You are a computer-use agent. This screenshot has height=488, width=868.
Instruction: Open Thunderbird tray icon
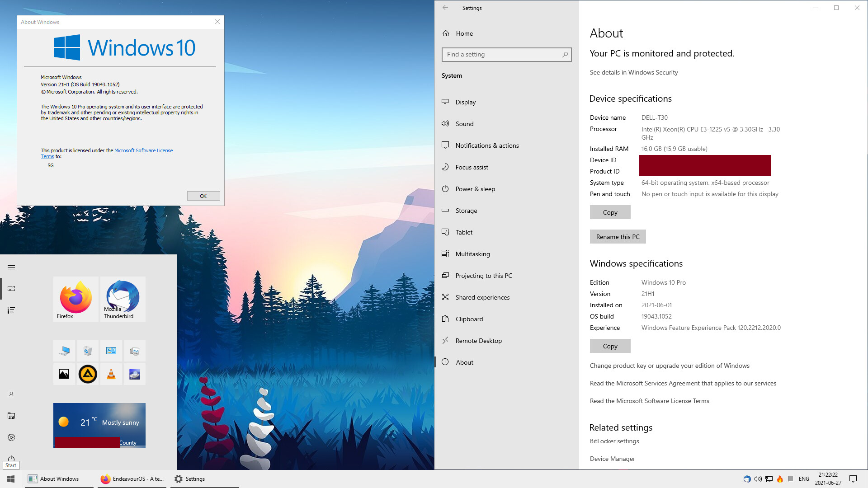[747, 479]
